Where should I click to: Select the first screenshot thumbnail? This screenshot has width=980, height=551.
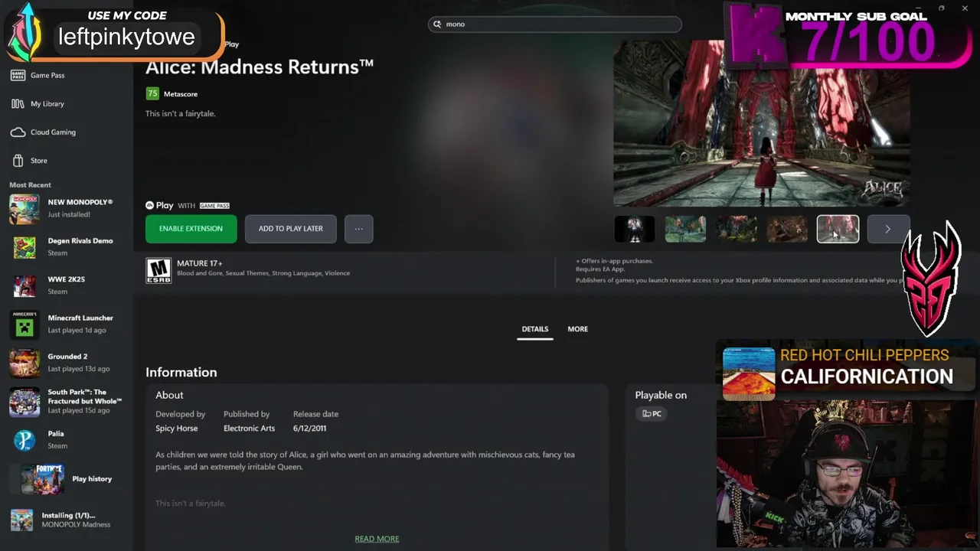[635, 229]
